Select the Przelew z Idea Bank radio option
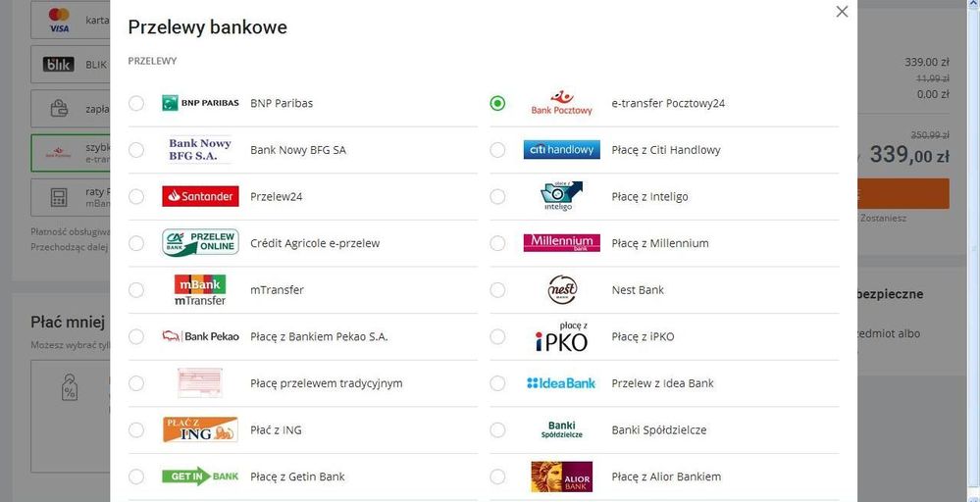This screenshot has width=980, height=502. click(497, 383)
